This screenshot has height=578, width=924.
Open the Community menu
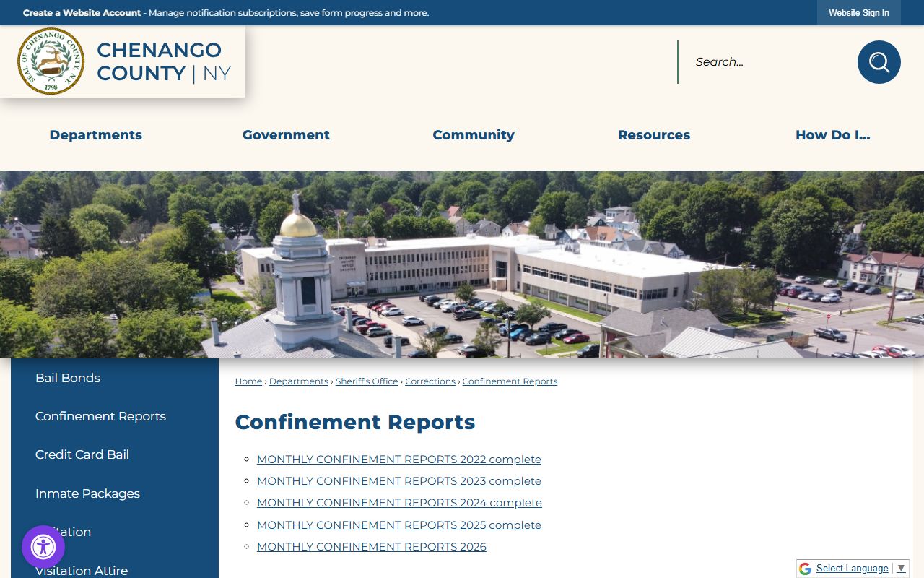[474, 135]
